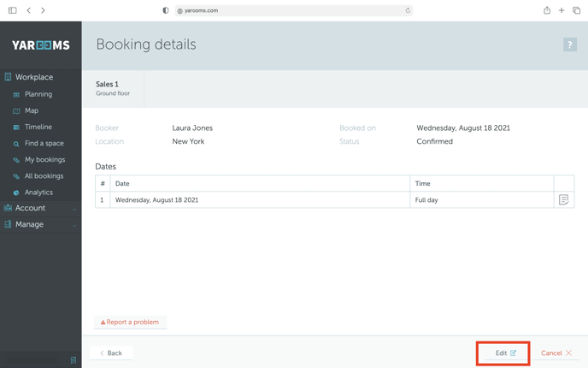Toggle the Safari sidebar icon
Viewport: 588px width, 368px height.
(x=12, y=10)
